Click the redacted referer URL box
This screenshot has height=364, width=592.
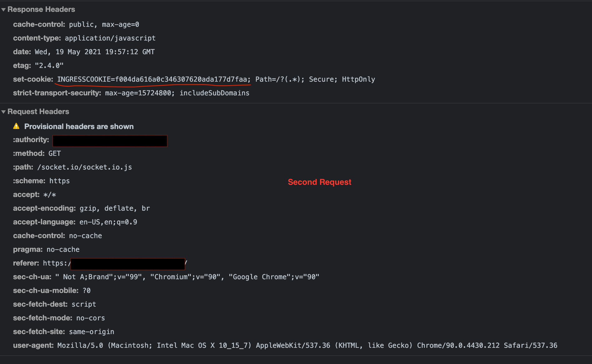click(128, 264)
